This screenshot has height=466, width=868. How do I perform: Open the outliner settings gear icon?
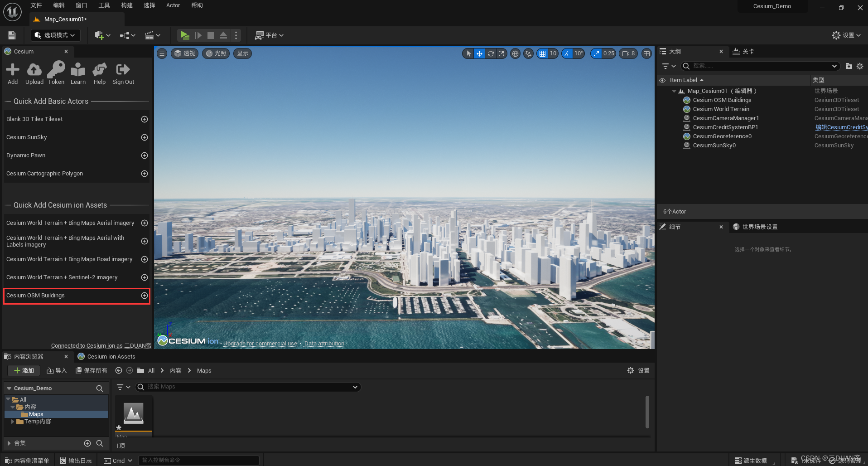point(860,66)
